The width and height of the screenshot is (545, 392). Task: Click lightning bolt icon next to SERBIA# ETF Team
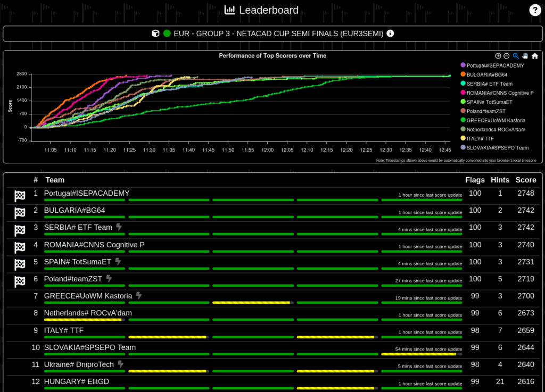coord(119,227)
